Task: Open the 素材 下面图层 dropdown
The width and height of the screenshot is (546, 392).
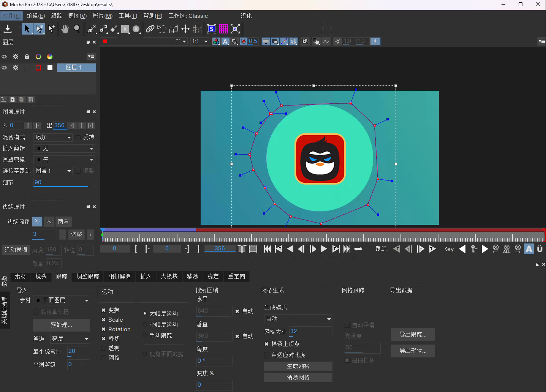Action: 62,300
